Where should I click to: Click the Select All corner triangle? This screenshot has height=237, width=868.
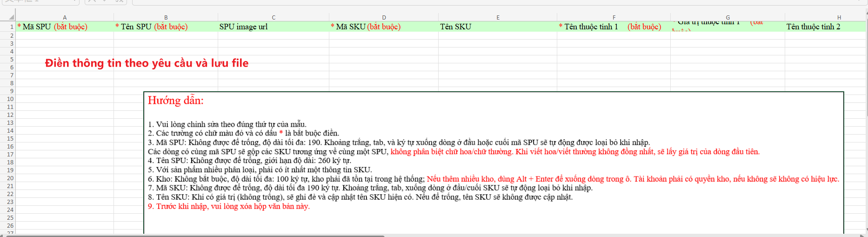pyautogui.click(x=11, y=17)
